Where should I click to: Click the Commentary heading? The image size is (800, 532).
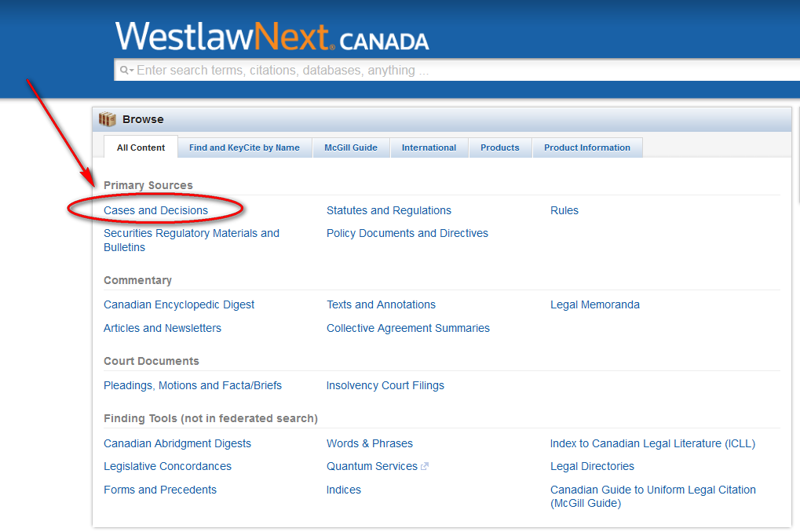coord(137,280)
